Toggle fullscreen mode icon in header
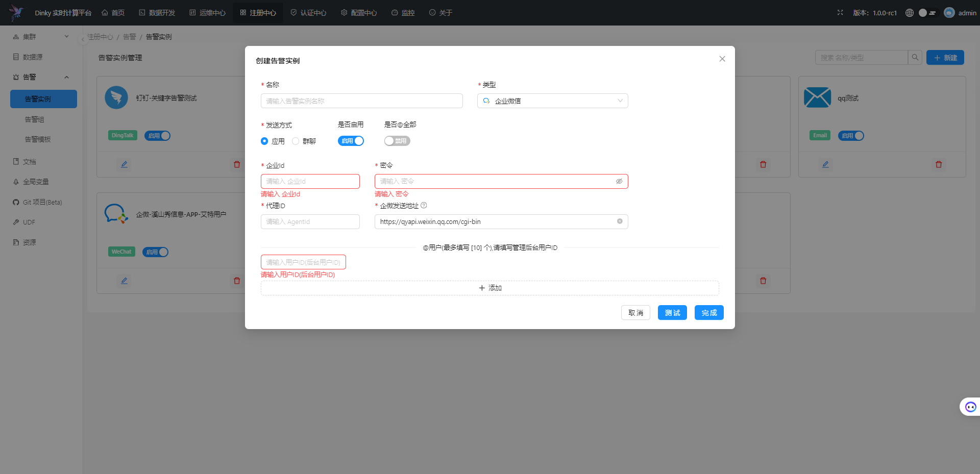 (840, 13)
